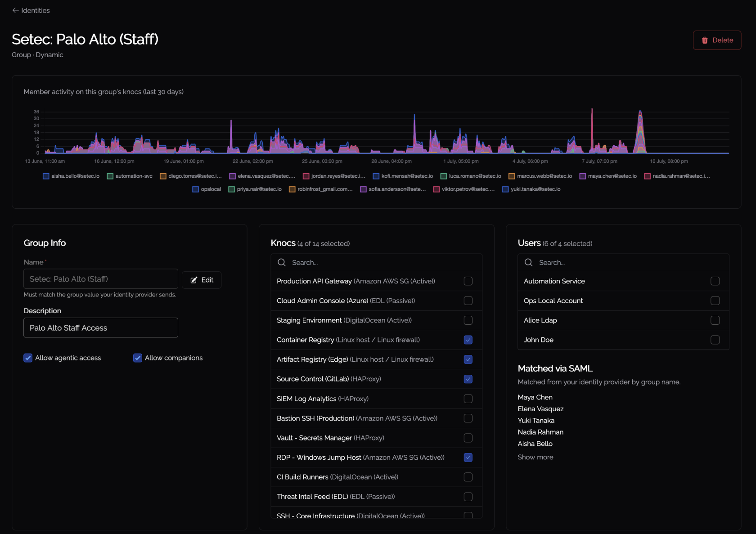The image size is (756, 534).
Task: Disable the Allow agentic access checkbox
Action: tap(28, 358)
